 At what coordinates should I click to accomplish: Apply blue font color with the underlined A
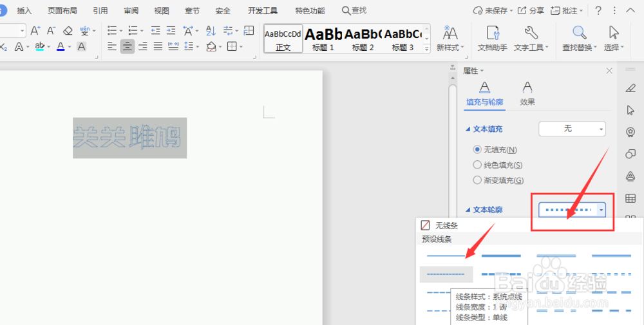click(61, 47)
